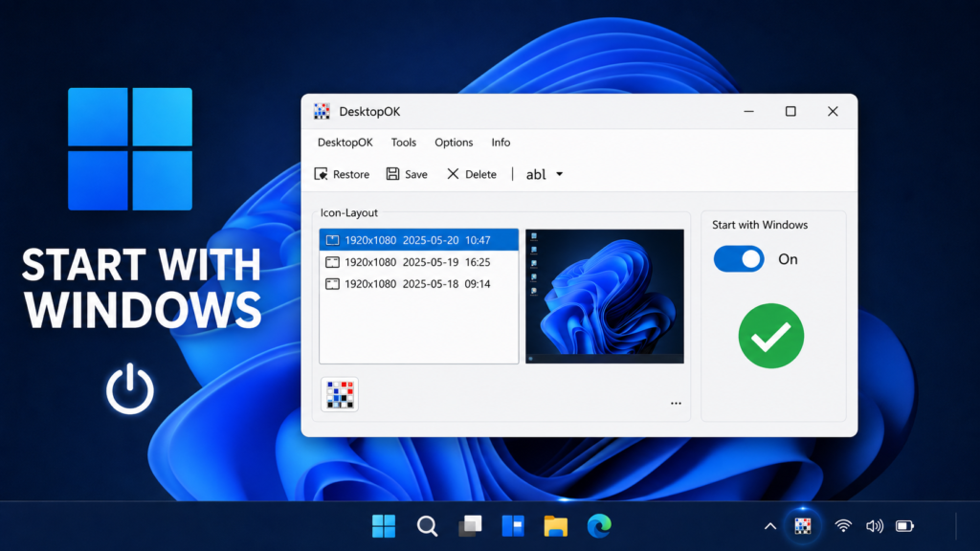Open the Wi-Fi network tray icon
This screenshot has height=551, width=980.
tap(843, 526)
